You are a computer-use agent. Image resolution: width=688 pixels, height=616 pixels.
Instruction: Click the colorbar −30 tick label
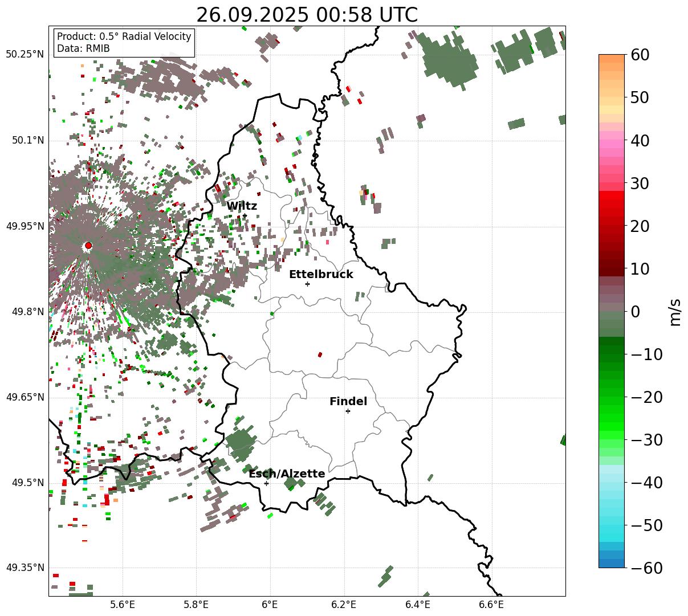[x=646, y=439]
